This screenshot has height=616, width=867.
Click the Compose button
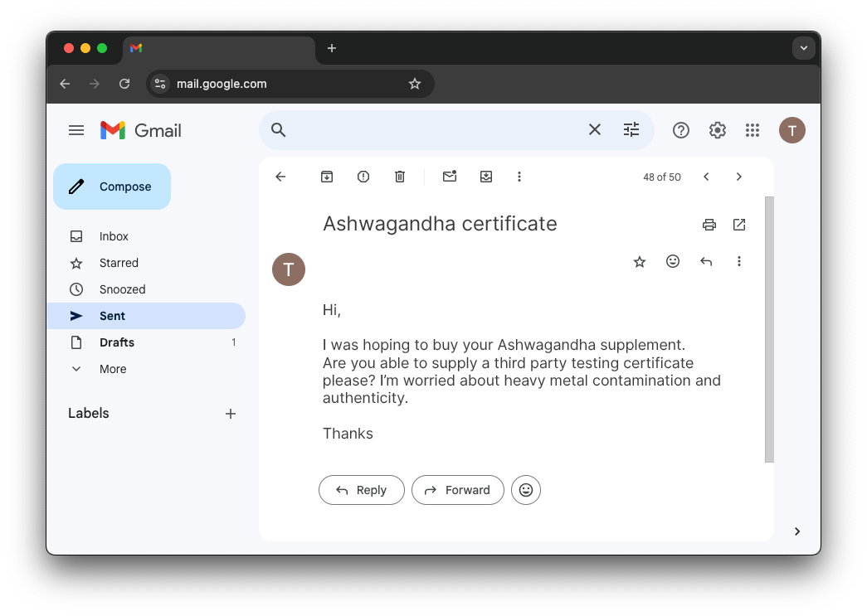click(112, 187)
